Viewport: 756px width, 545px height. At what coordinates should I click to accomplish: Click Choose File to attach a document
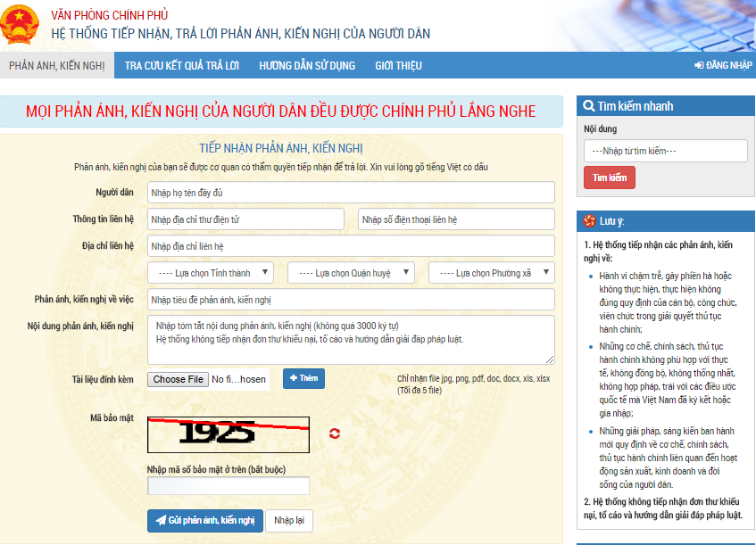[179, 378]
